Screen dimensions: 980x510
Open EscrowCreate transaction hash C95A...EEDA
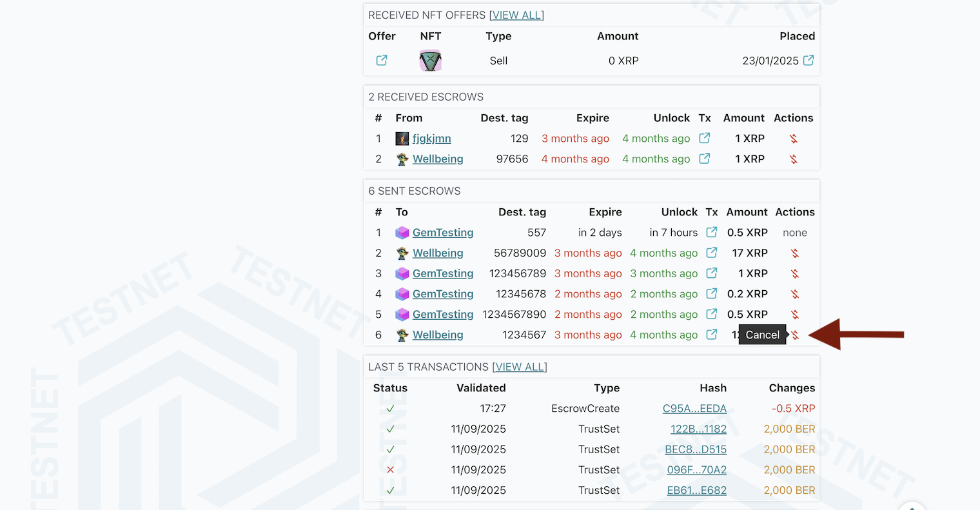click(694, 409)
